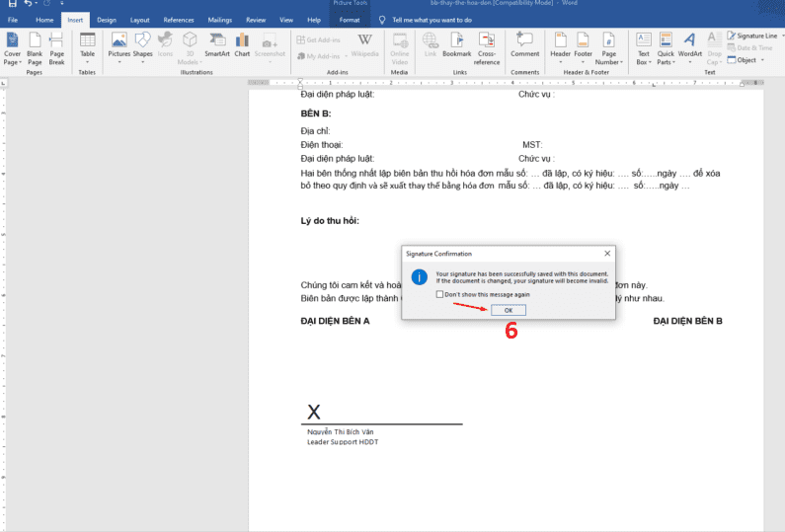This screenshot has height=532, width=785.
Task: Open the File tab
Action: 13,20
